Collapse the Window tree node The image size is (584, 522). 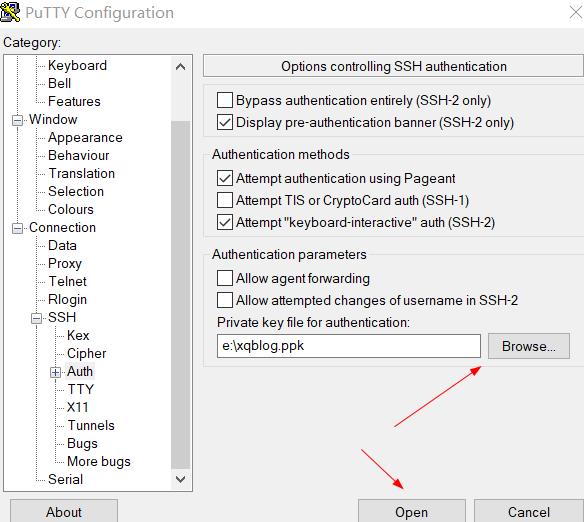click(17, 120)
